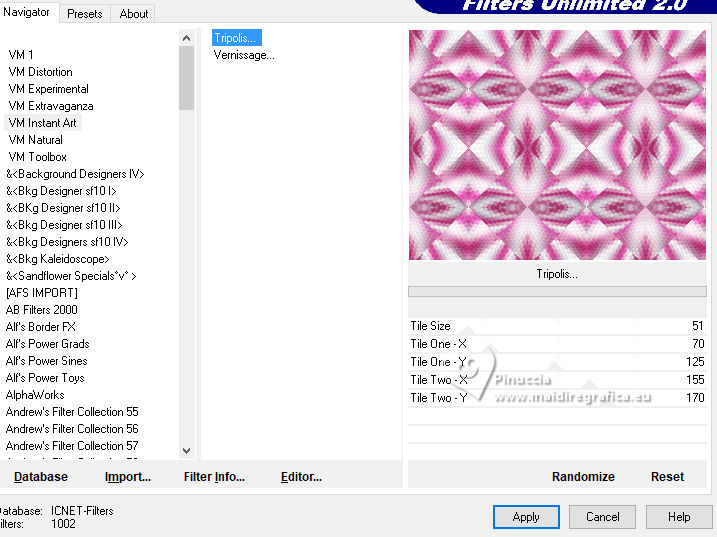Screen dimensions: 717x537
Task: Select Andrew's Filter Collection 55
Action: coord(72,412)
